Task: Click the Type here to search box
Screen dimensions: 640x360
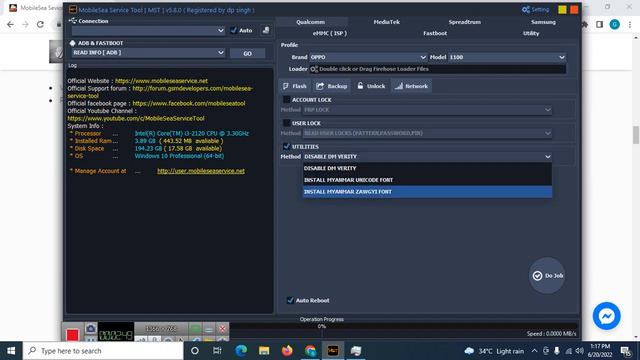Action: (103, 351)
